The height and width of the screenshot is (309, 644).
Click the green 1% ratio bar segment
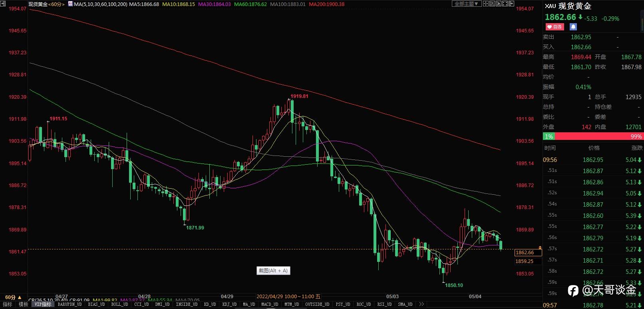549,137
